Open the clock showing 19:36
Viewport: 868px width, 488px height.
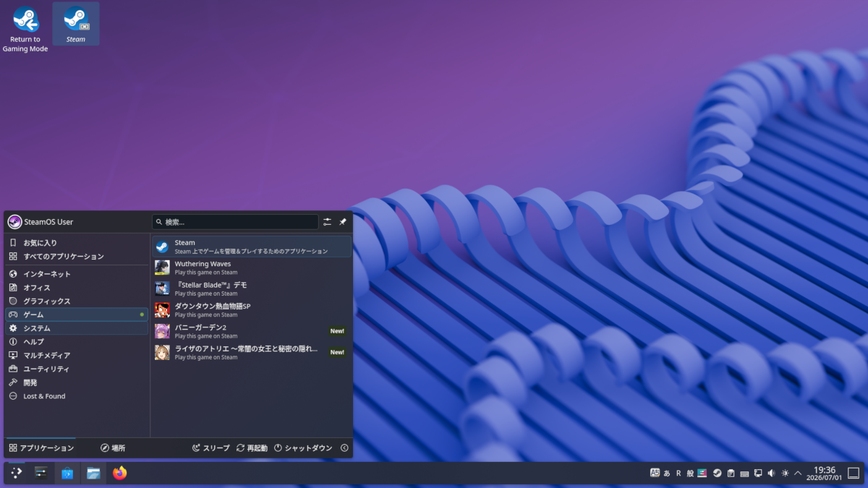pyautogui.click(x=825, y=473)
